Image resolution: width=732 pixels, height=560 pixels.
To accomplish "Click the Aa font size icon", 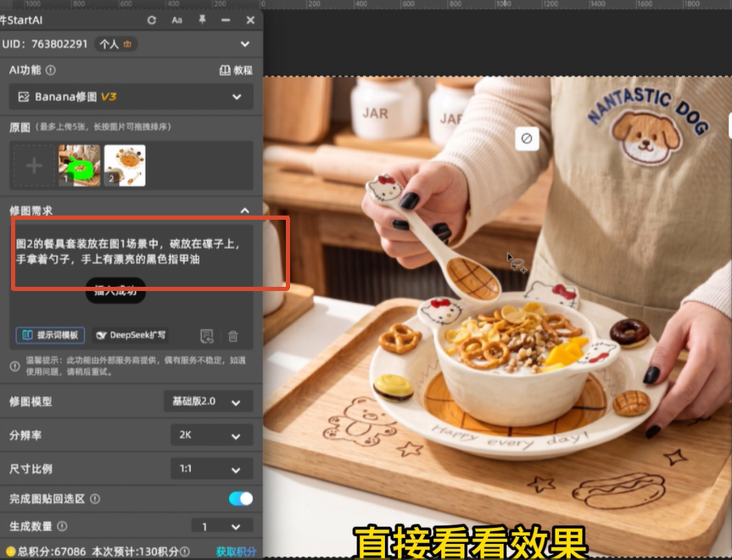I will pyautogui.click(x=177, y=20).
